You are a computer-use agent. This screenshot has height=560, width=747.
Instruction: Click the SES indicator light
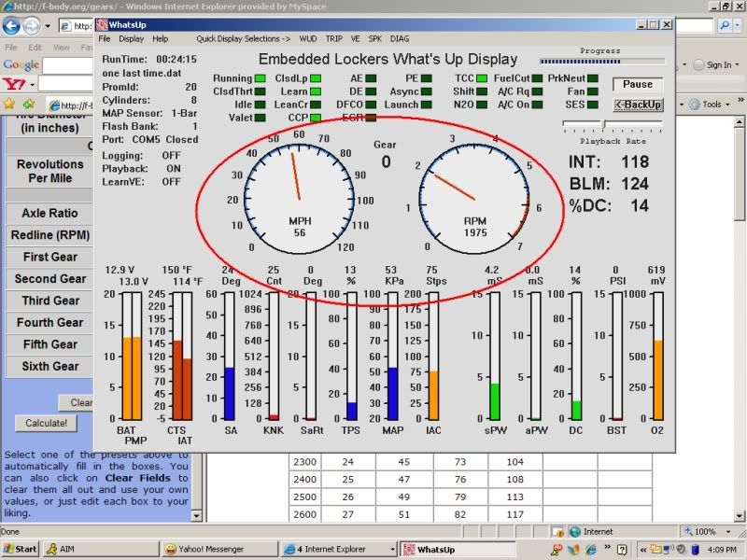click(593, 105)
